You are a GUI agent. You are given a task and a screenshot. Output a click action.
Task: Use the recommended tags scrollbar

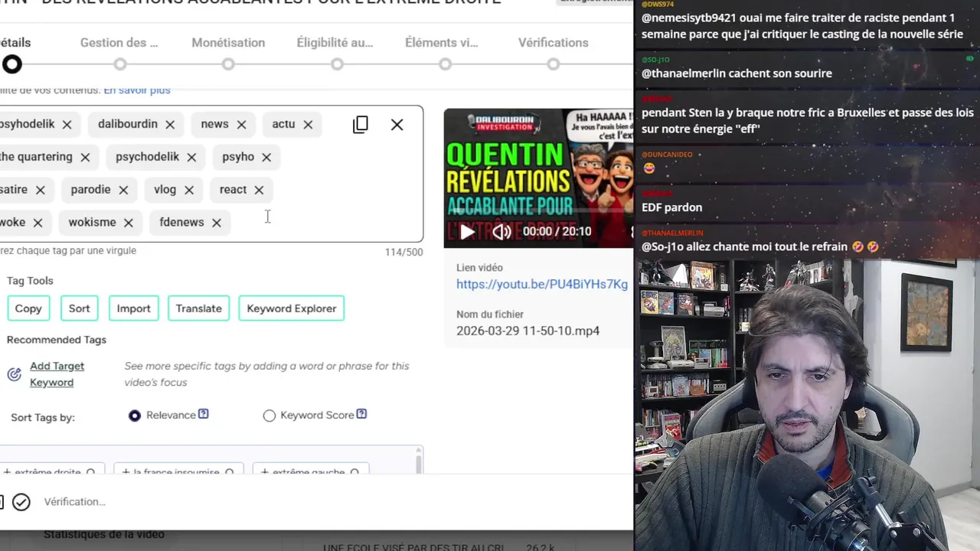click(x=418, y=464)
